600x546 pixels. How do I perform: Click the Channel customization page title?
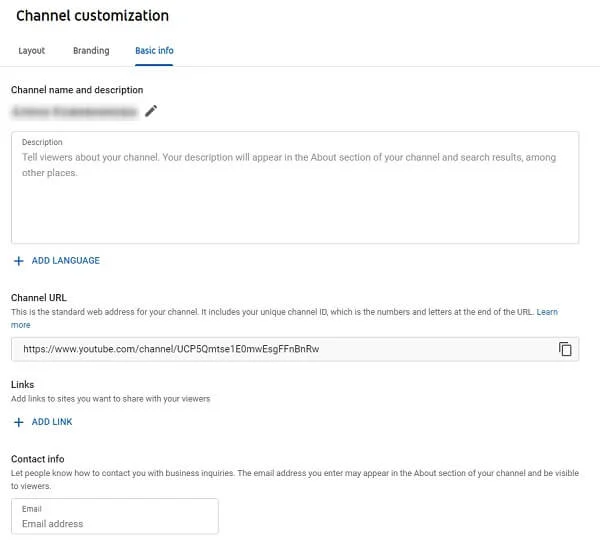click(92, 16)
